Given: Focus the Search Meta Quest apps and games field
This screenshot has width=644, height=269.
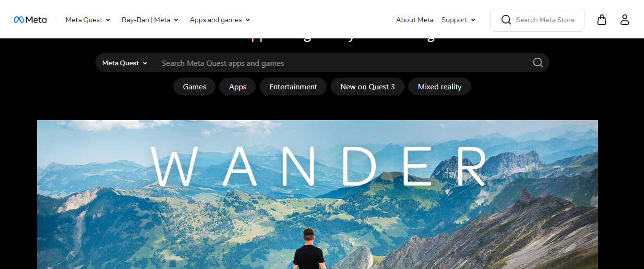Looking at the screenshot, I should (x=343, y=63).
